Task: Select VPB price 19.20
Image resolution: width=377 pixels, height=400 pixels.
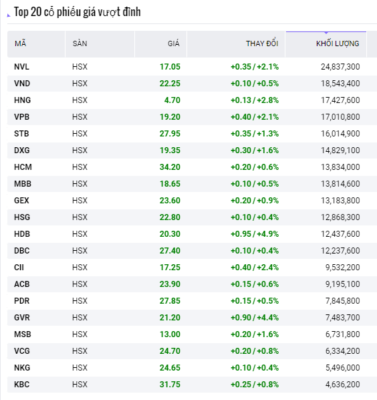Action: click(x=170, y=117)
